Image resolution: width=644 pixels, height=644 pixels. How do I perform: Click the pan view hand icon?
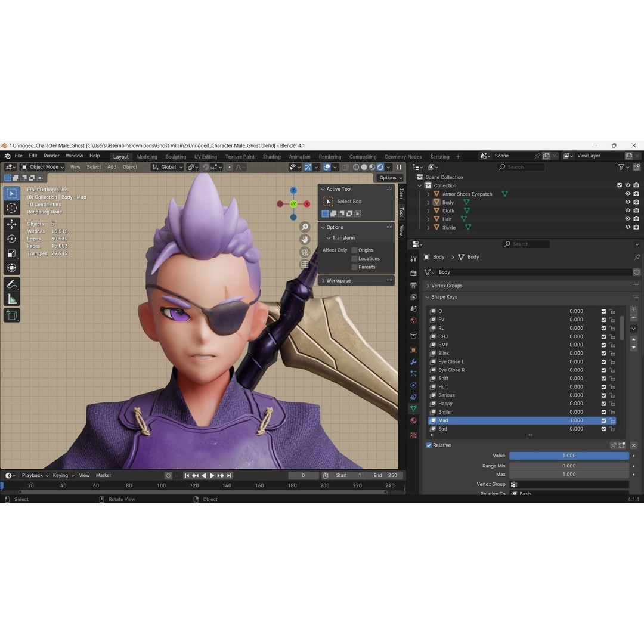click(x=305, y=240)
